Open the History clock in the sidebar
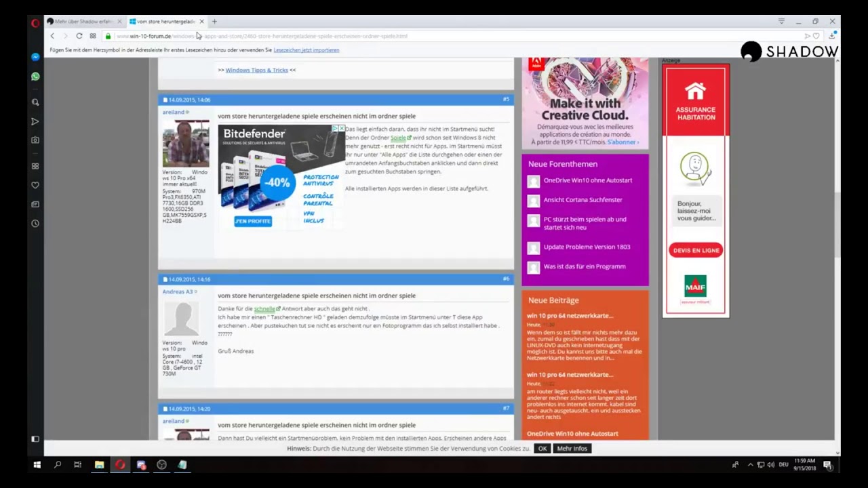Viewport: 868px width, 488px height. [x=35, y=223]
